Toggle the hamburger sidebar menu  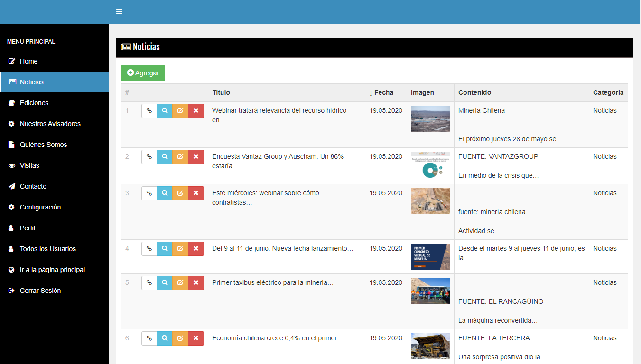pyautogui.click(x=119, y=12)
